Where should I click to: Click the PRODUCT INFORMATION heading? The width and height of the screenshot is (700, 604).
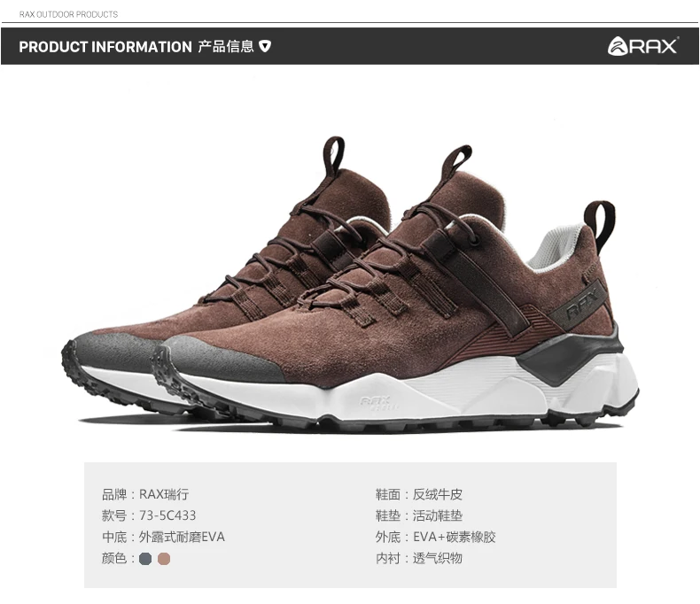(105, 47)
